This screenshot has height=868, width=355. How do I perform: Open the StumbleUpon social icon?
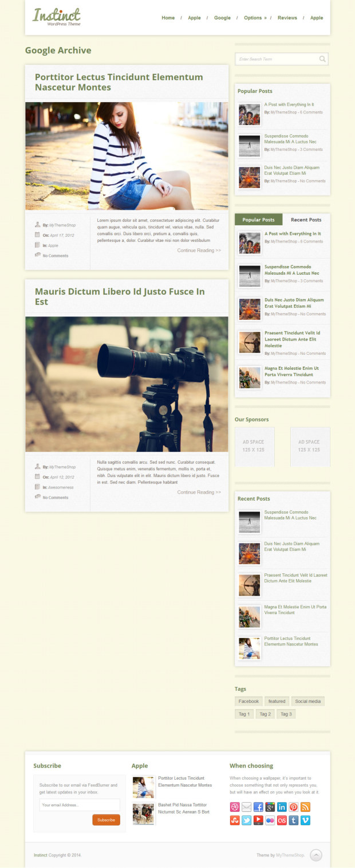[235, 820]
